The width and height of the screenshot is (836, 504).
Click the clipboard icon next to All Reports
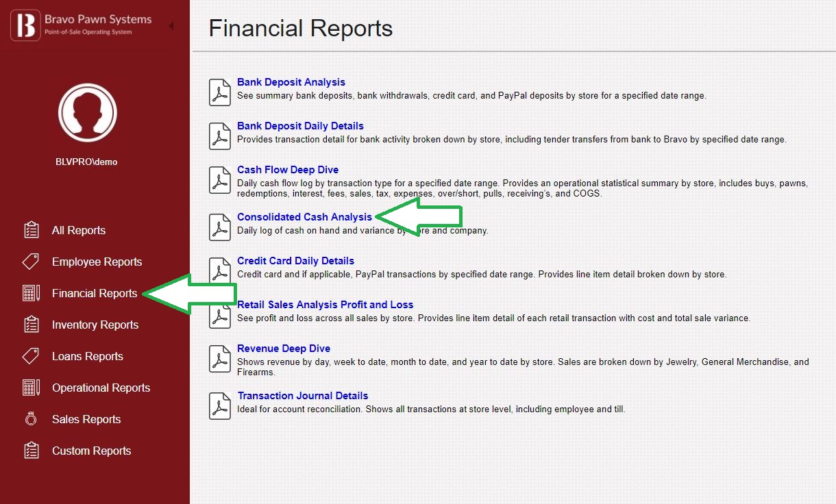pyautogui.click(x=31, y=230)
